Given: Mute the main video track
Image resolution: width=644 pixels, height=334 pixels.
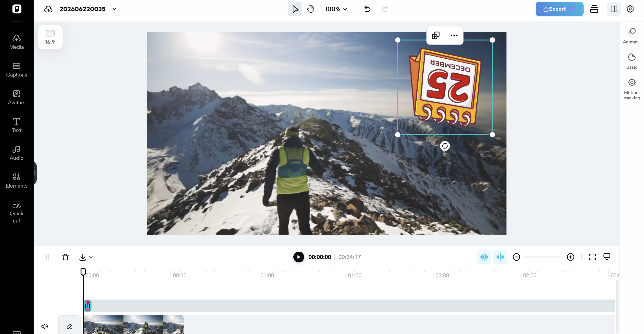Looking at the screenshot, I should coord(45,326).
